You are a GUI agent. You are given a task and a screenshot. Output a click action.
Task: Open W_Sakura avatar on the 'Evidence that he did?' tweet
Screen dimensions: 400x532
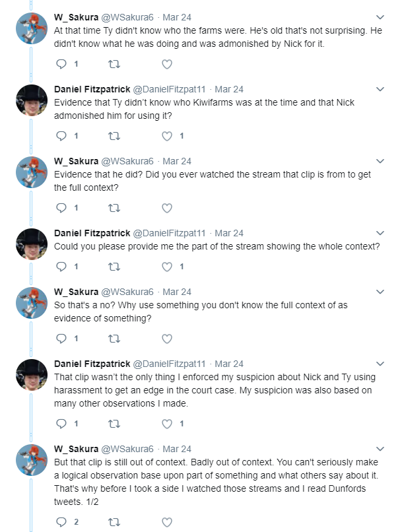coord(32,172)
